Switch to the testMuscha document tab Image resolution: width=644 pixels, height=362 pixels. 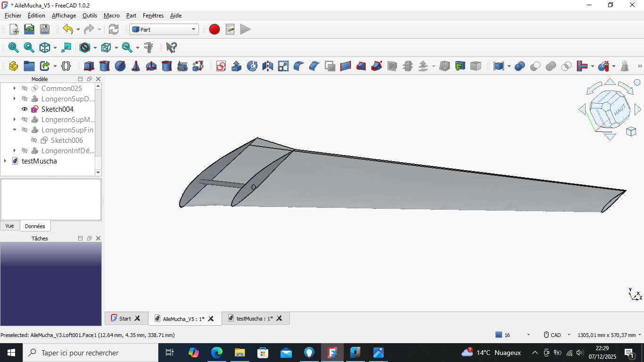pos(254,319)
